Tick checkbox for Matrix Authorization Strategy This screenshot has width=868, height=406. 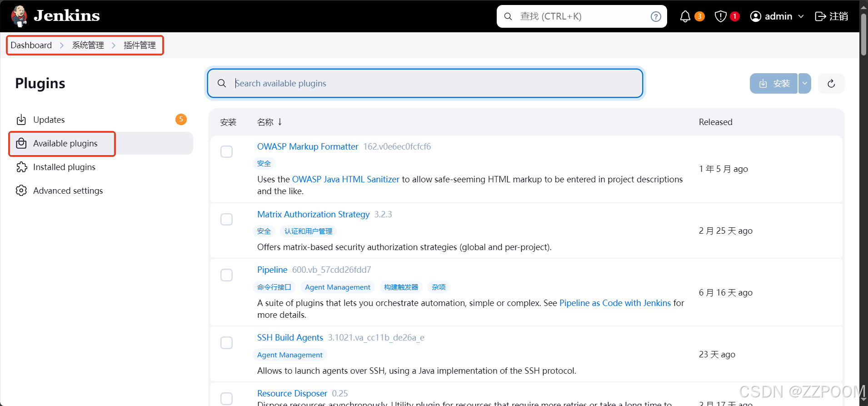[226, 220]
